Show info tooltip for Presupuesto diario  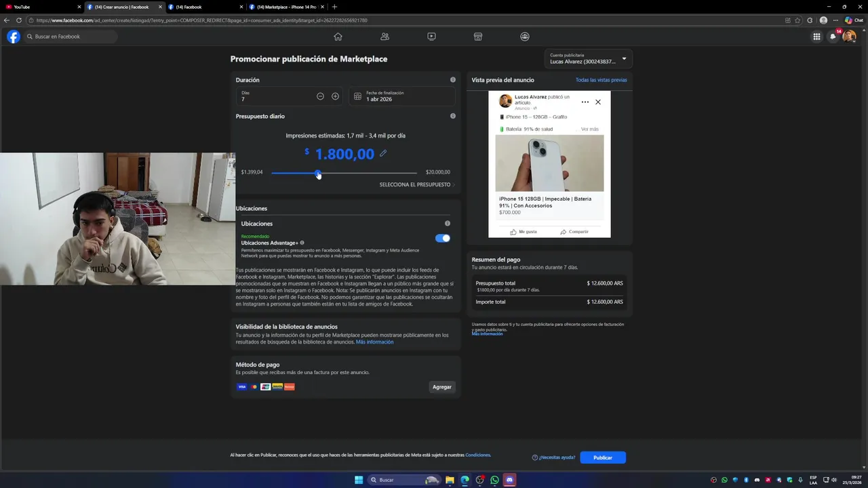pos(453,116)
